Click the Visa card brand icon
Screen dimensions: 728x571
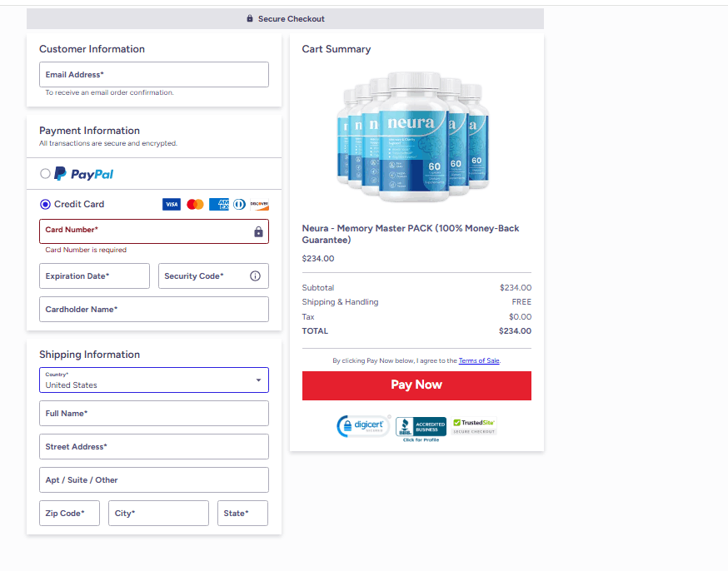point(171,204)
